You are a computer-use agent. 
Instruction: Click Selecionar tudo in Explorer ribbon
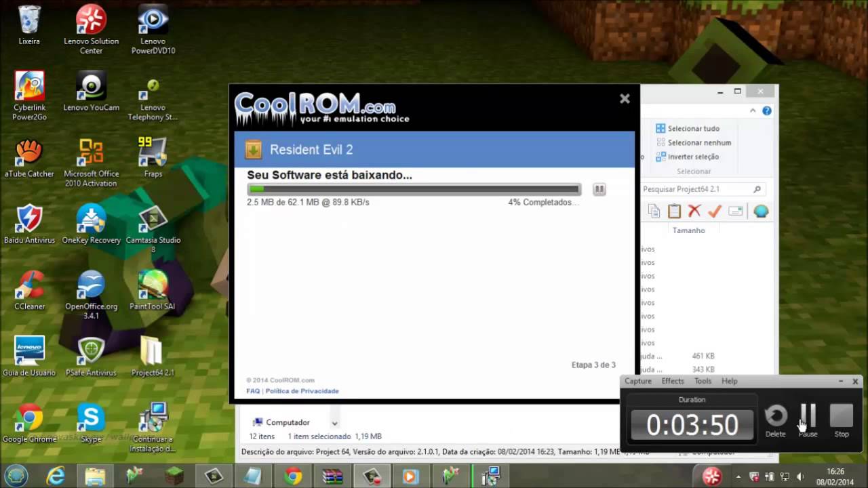click(688, 128)
